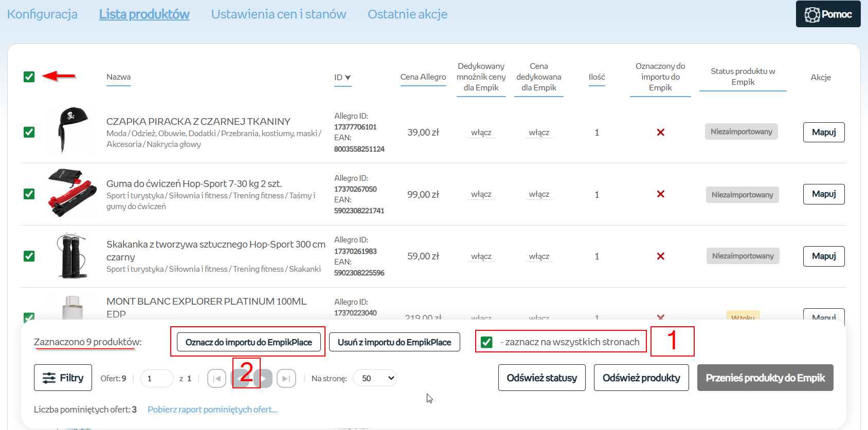Click red X for CZAPKA PIRACKA import mark
The width and height of the screenshot is (868, 430).
pyautogui.click(x=660, y=133)
